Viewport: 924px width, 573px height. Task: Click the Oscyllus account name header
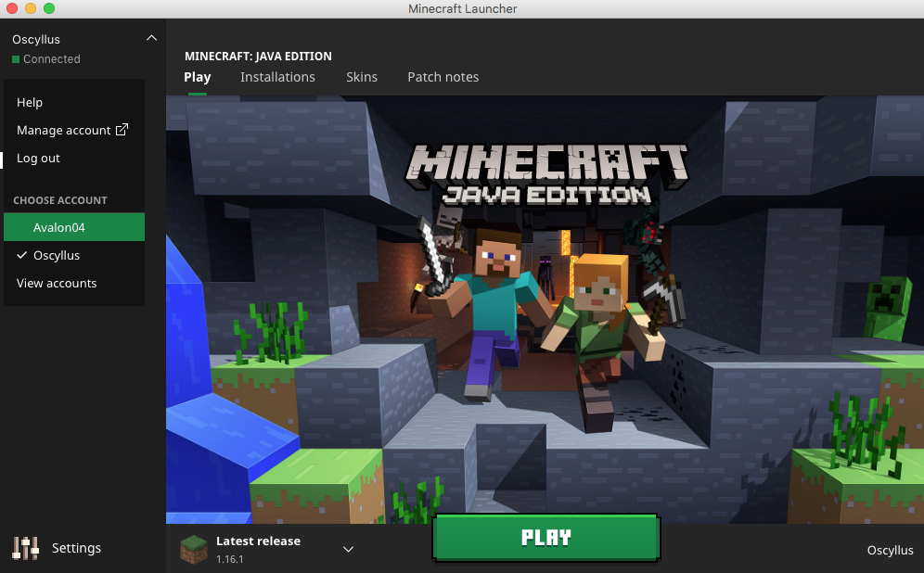(x=36, y=40)
